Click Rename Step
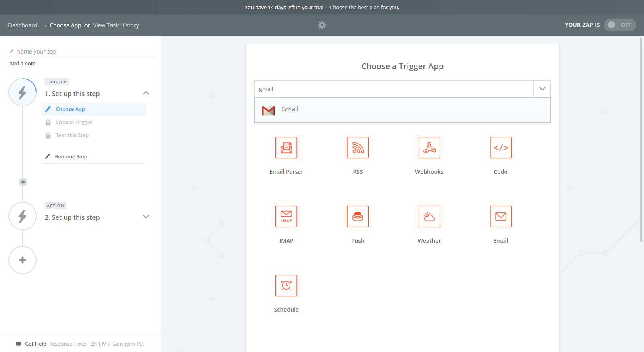Image resolution: width=644 pixels, height=352 pixels. click(71, 157)
